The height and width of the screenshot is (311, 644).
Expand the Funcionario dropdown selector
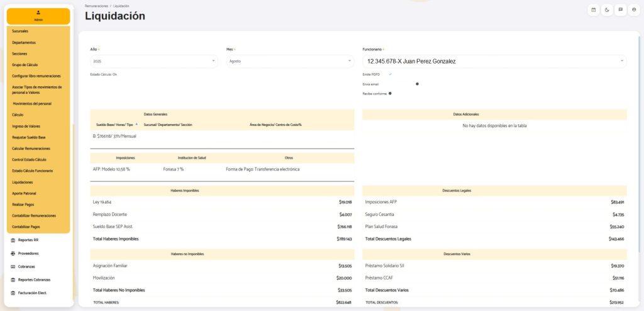494,61
